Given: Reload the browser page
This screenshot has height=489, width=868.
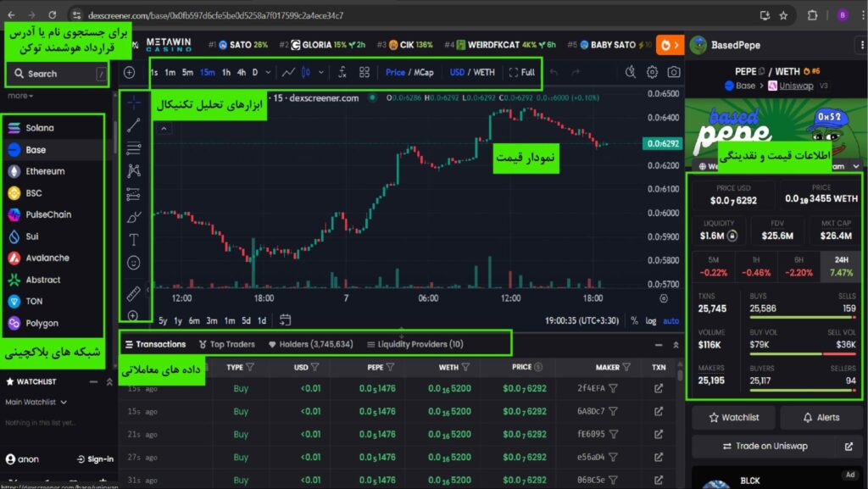Looking at the screenshot, I should pyautogui.click(x=52, y=15).
